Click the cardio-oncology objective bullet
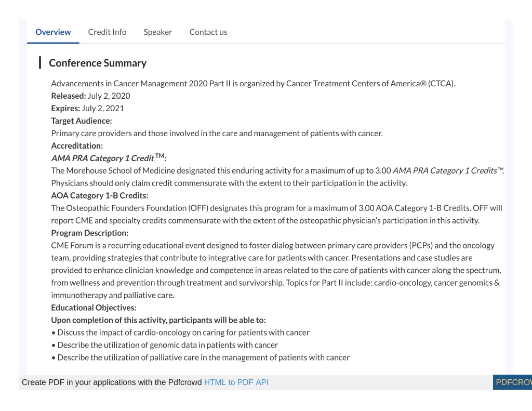Screen dimensions: 532x411 pos(180,332)
